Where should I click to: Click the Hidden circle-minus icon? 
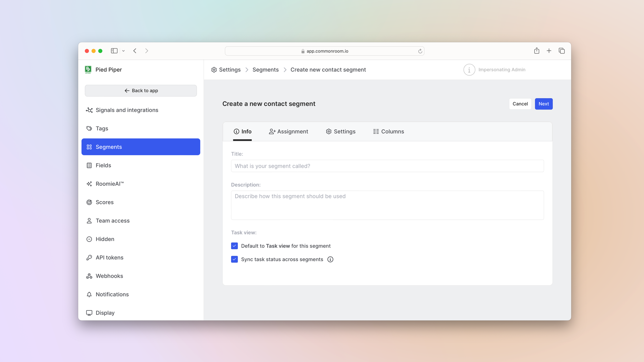89,239
